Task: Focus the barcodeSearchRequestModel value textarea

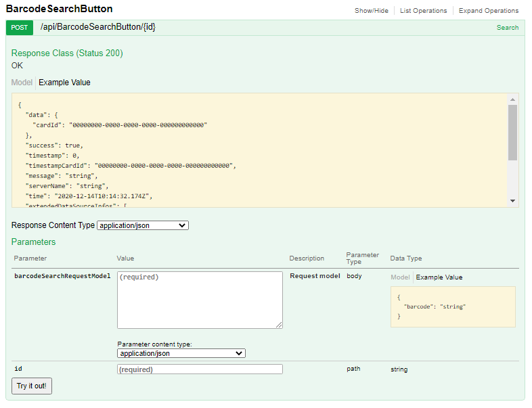Action: 200,300
